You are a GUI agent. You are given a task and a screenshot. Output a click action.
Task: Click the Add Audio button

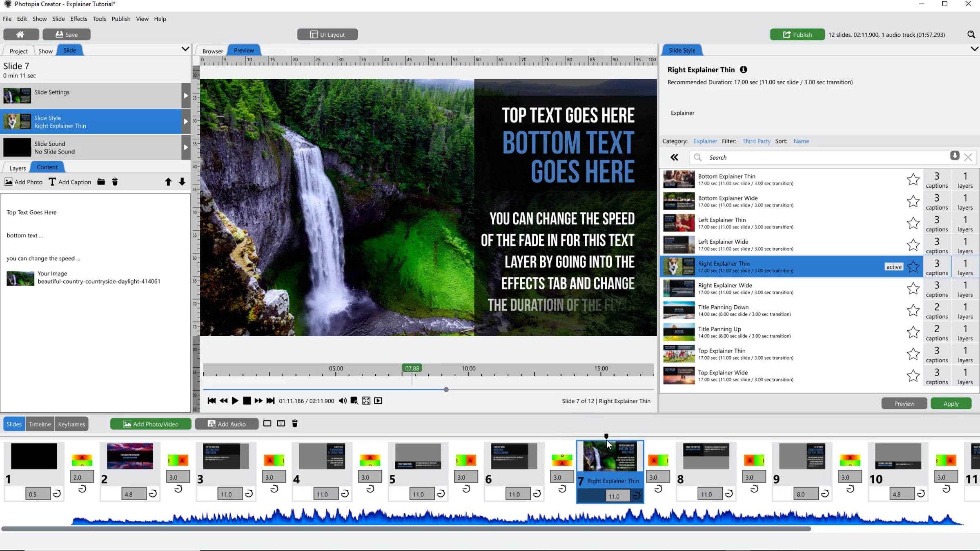point(227,424)
